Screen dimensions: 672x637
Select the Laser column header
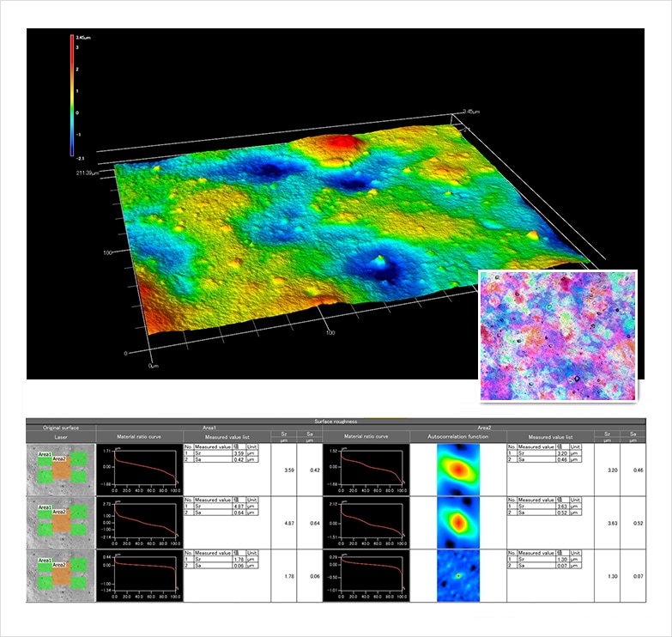pos(60,436)
